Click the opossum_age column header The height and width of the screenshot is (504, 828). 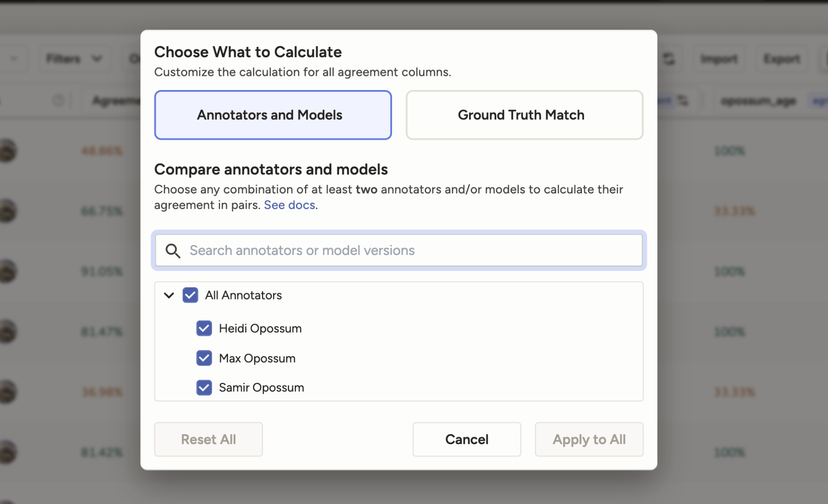(x=758, y=101)
